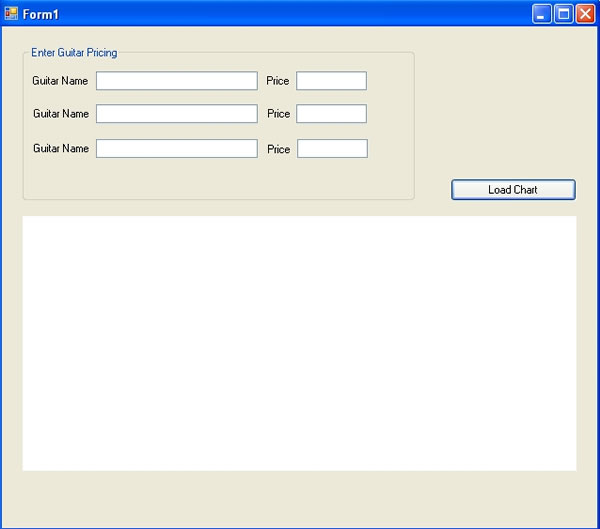This screenshot has width=600, height=529.
Task: Click the first row's Price label
Action: pos(278,81)
